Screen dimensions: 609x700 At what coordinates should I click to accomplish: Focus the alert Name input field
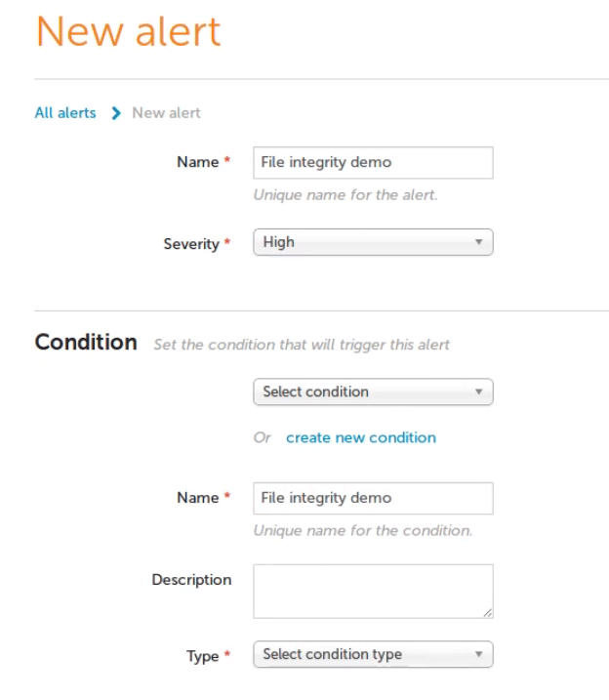pos(373,163)
